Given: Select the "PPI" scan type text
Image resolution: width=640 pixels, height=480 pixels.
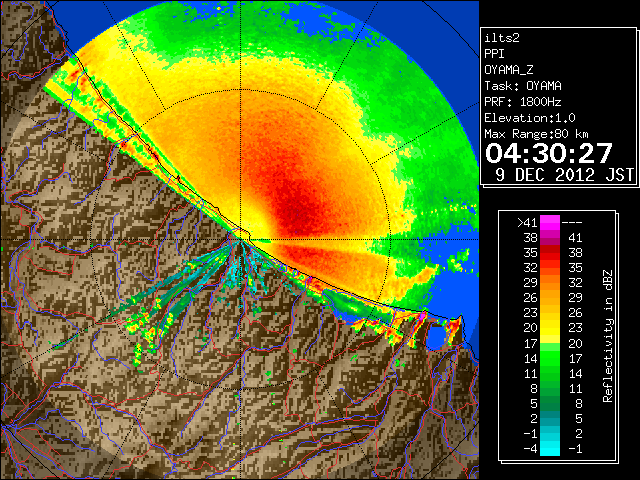Looking at the screenshot, I should (x=494, y=54).
